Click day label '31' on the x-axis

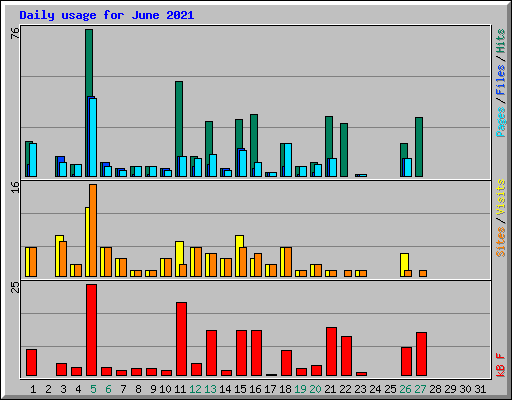pos(480,389)
